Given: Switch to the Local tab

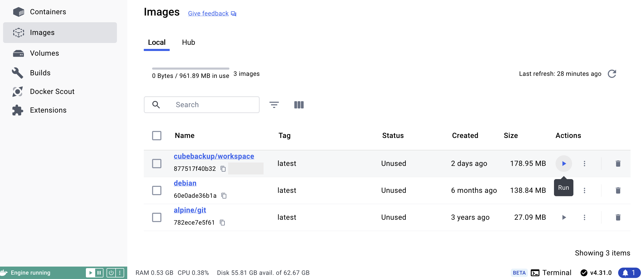Looking at the screenshot, I should click(x=157, y=42).
